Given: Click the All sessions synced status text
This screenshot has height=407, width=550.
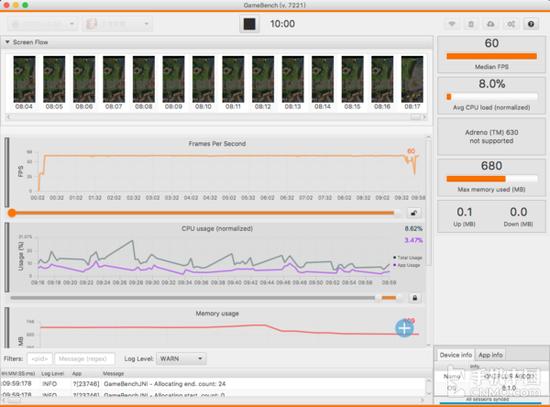Looking at the screenshot, I should (487, 399).
